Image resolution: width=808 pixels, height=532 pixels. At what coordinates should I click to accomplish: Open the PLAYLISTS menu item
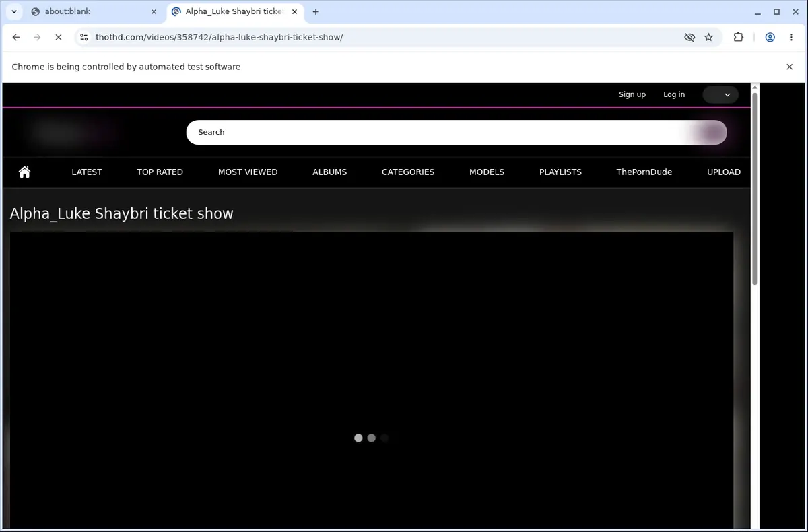pyautogui.click(x=560, y=172)
